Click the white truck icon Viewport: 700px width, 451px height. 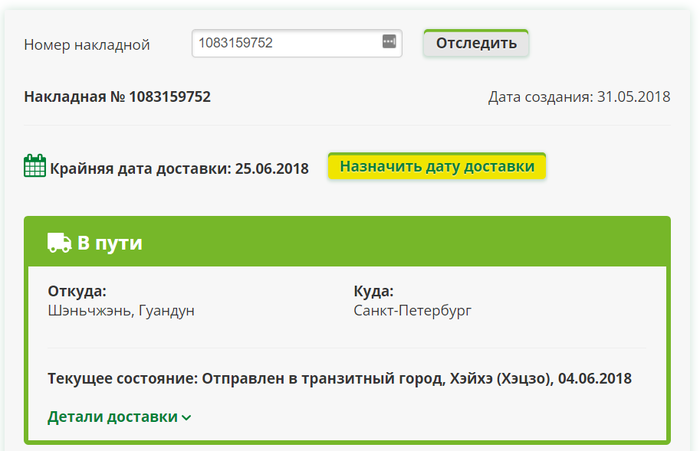59,242
